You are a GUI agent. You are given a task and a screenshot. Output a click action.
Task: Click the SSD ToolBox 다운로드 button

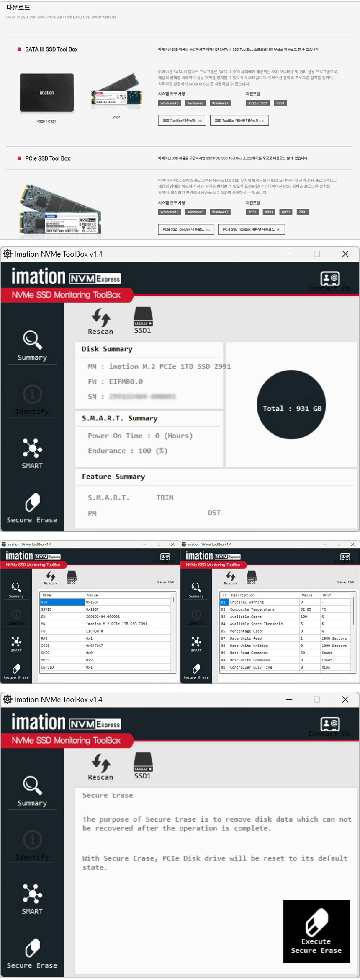point(182,120)
